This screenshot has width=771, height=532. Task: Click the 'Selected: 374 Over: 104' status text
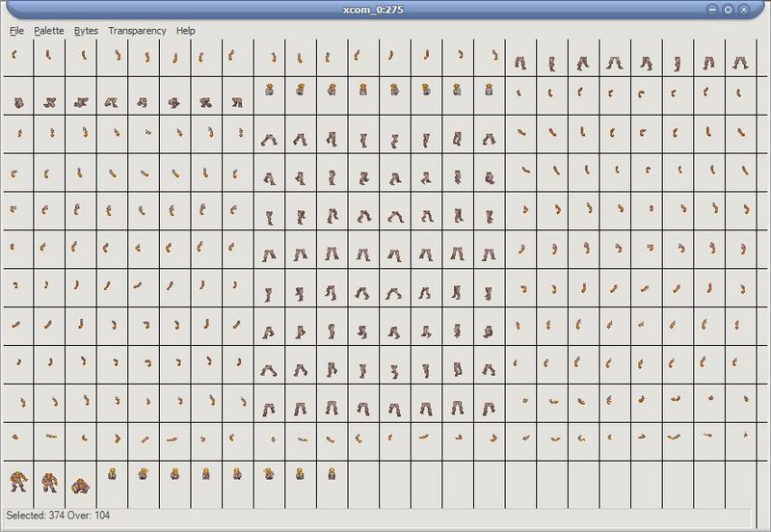58,516
